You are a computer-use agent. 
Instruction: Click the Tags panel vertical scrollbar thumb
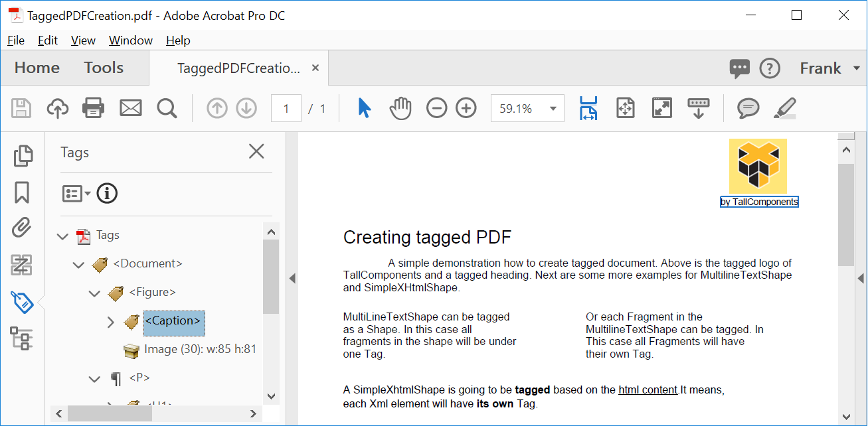click(x=271, y=277)
